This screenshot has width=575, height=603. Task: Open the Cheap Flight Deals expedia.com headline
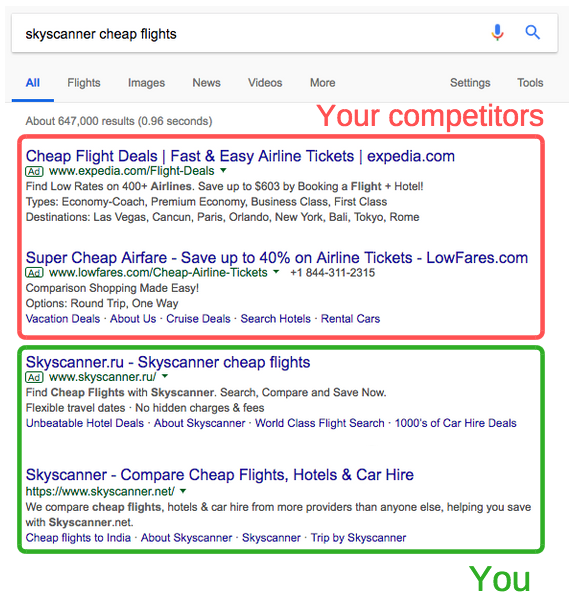240,156
